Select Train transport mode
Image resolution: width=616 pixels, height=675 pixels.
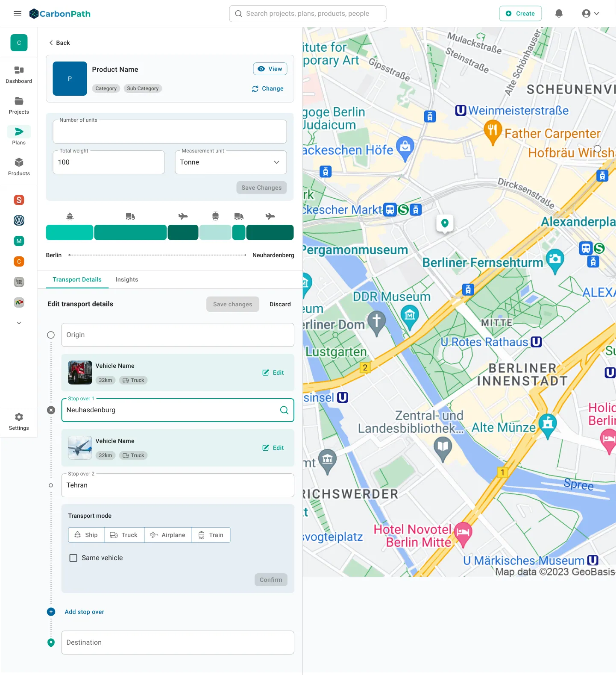(211, 535)
